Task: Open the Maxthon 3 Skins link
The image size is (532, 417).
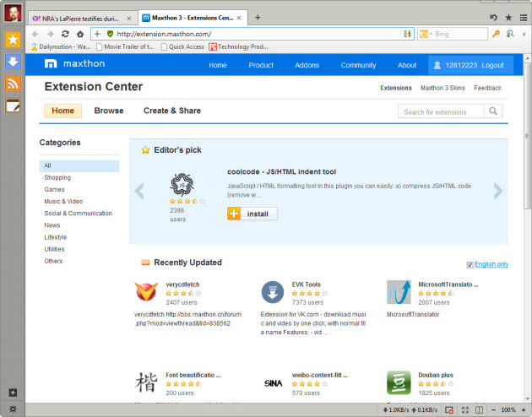Action: click(442, 88)
